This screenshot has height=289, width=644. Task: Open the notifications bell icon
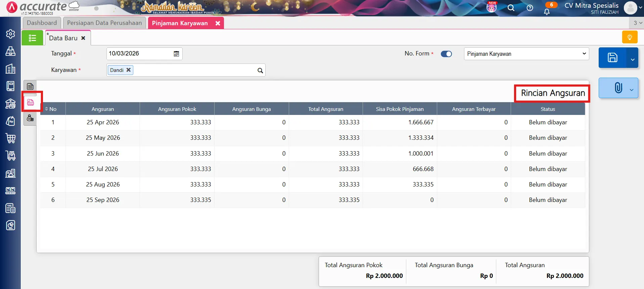click(547, 12)
